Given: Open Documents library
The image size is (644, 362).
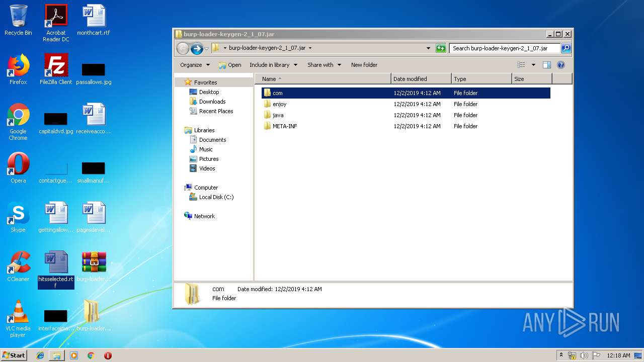Looking at the screenshot, I should click(x=212, y=140).
